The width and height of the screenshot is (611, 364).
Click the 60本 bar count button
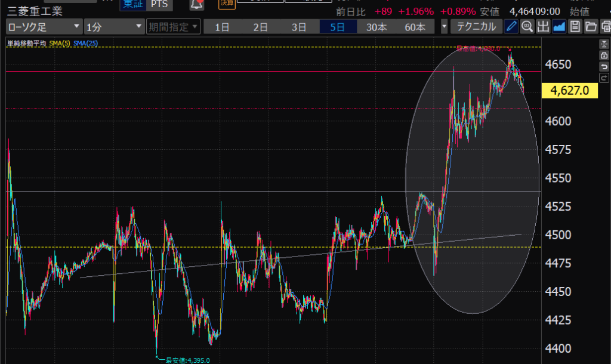point(415,26)
